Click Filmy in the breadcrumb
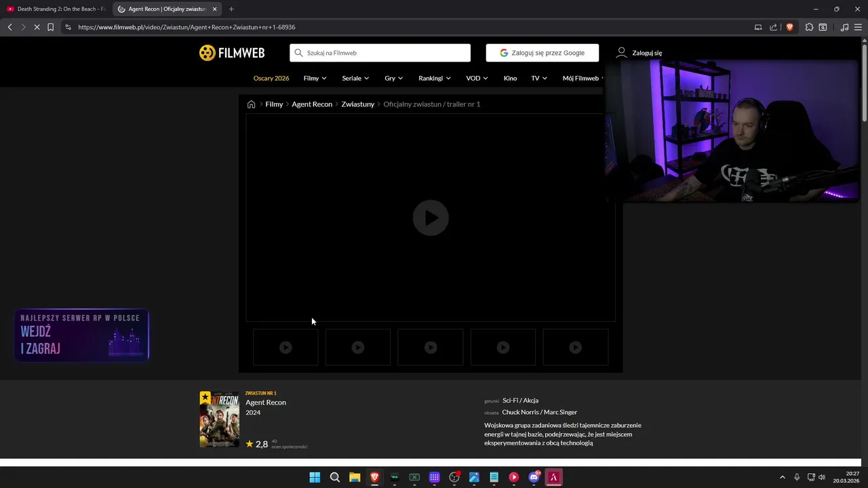This screenshot has height=488, width=868. coord(274,104)
